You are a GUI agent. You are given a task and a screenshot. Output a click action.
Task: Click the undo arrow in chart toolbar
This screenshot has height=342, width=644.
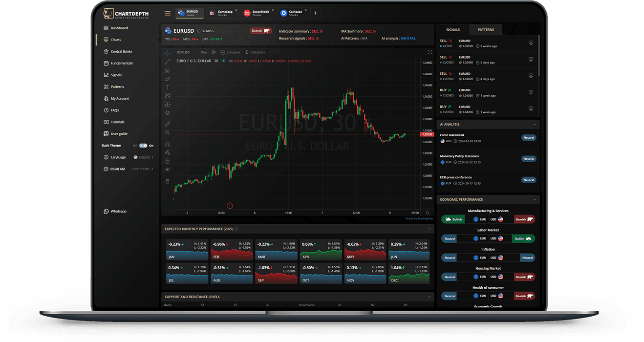click(x=272, y=52)
